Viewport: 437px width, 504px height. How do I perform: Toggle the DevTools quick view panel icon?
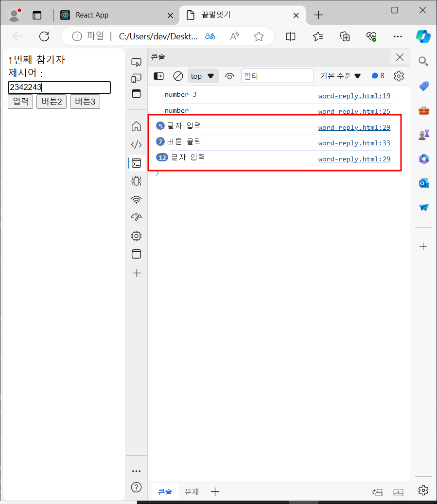136,93
